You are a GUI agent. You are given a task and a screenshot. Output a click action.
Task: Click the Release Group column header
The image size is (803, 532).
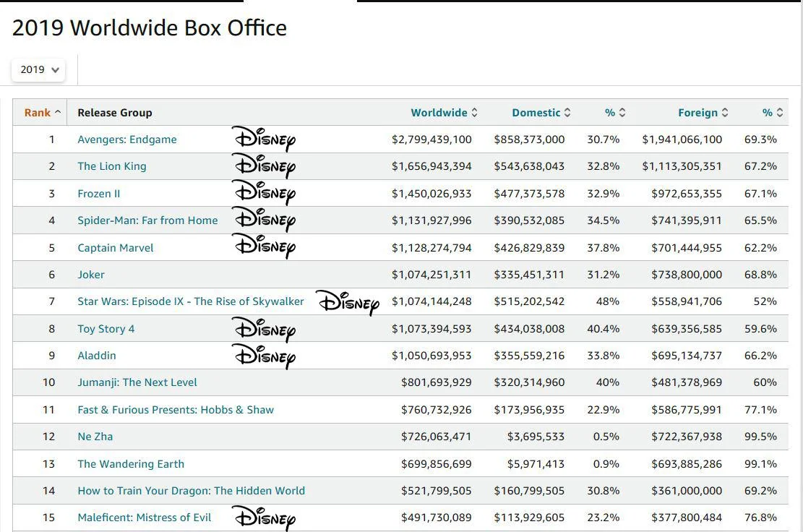click(x=115, y=112)
